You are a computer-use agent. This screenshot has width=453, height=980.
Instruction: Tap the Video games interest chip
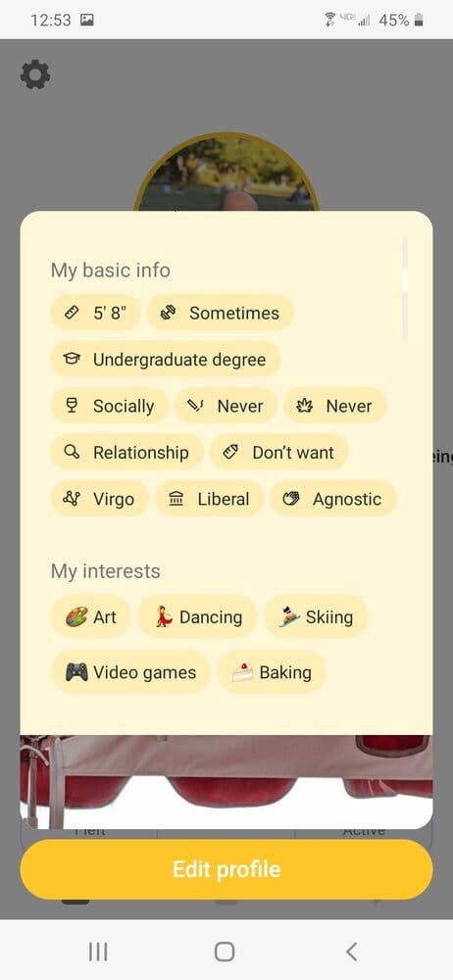tap(130, 672)
